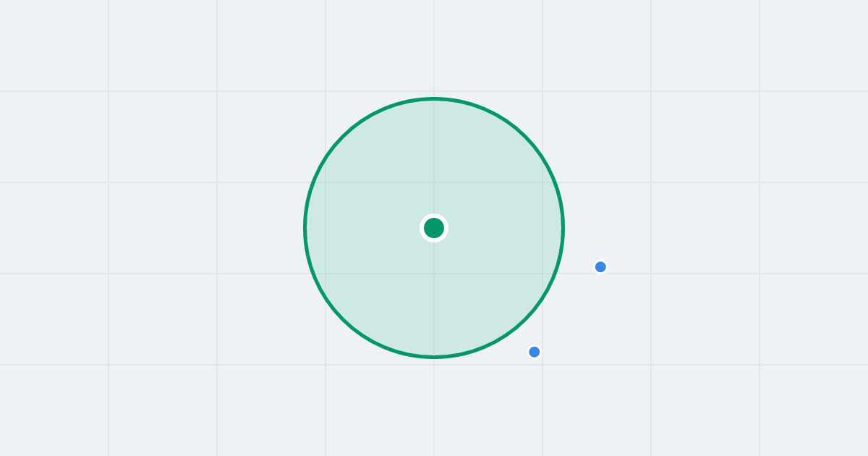Click the leftmost point of the green circle outline
Viewport: 868px width, 456px height.
coord(305,228)
